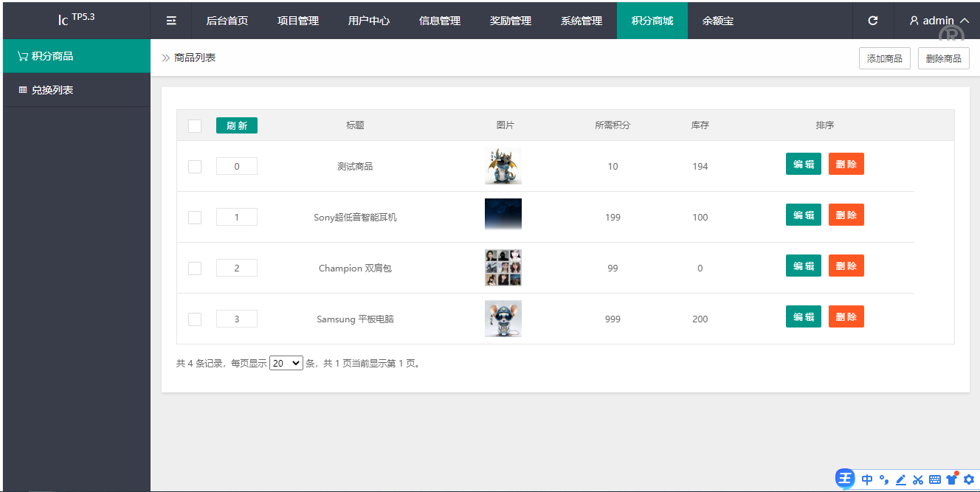Click the IME handwriting pen icon
This screenshot has width=980, height=492.
point(900,479)
